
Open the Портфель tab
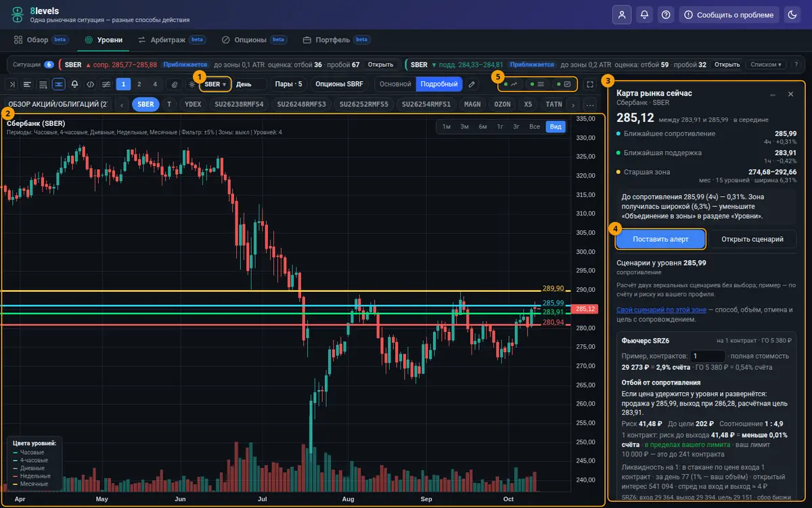pyautogui.click(x=336, y=40)
